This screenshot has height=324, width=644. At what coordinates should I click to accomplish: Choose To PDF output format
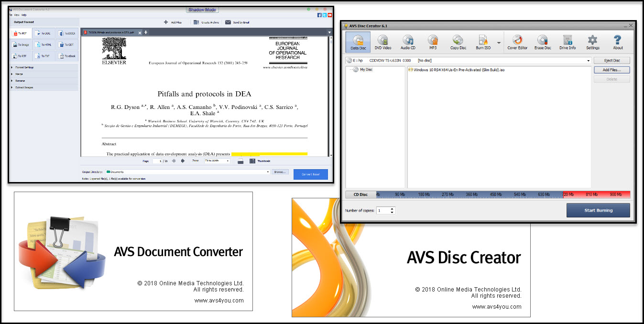coord(21,33)
